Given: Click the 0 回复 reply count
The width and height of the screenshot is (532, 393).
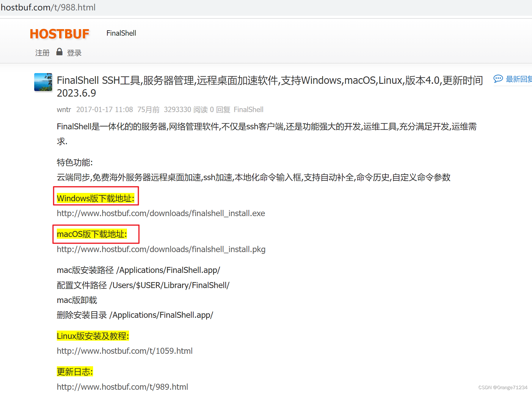Looking at the screenshot, I should pyautogui.click(x=220, y=110).
